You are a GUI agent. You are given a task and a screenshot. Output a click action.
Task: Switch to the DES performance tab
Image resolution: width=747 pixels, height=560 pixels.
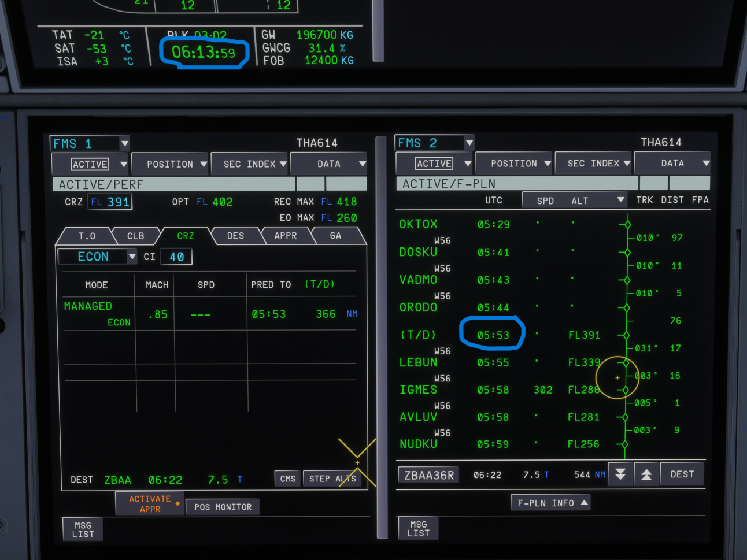tap(235, 236)
